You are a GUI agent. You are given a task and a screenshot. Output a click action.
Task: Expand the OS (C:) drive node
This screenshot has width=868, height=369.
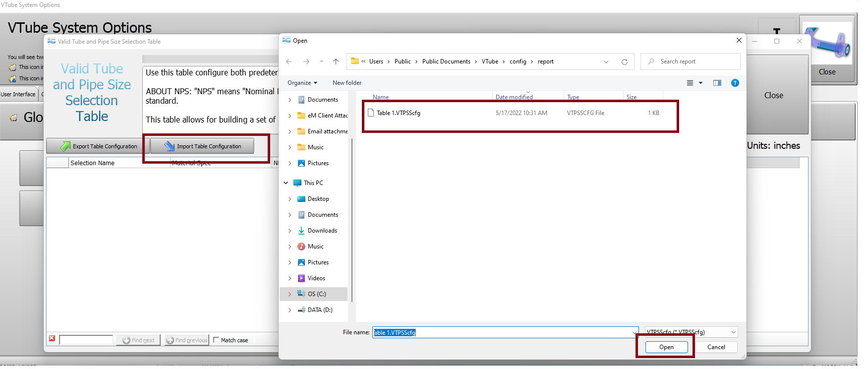pos(290,294)
